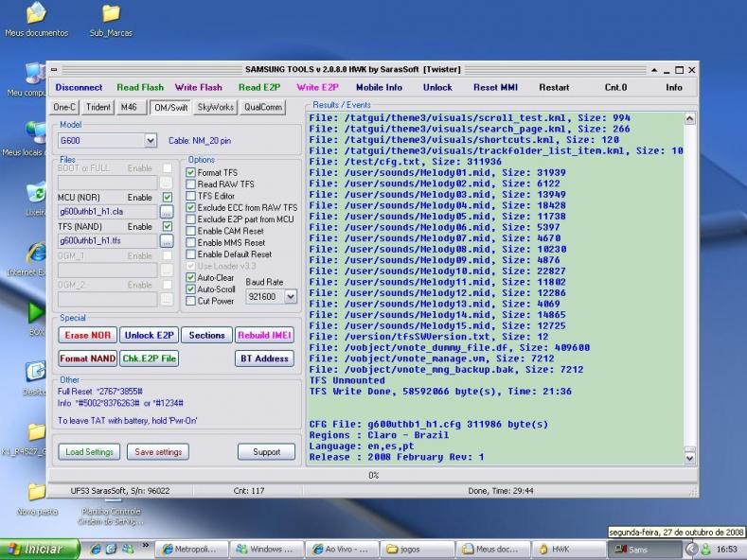
Task: Click the 0% progress bar
Action: [373, 475]
